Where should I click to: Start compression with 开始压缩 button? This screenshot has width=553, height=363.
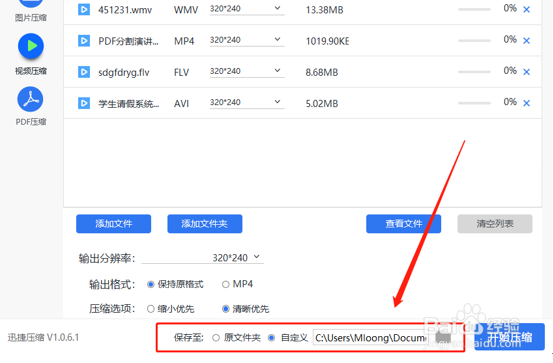(x=509, y=337)
